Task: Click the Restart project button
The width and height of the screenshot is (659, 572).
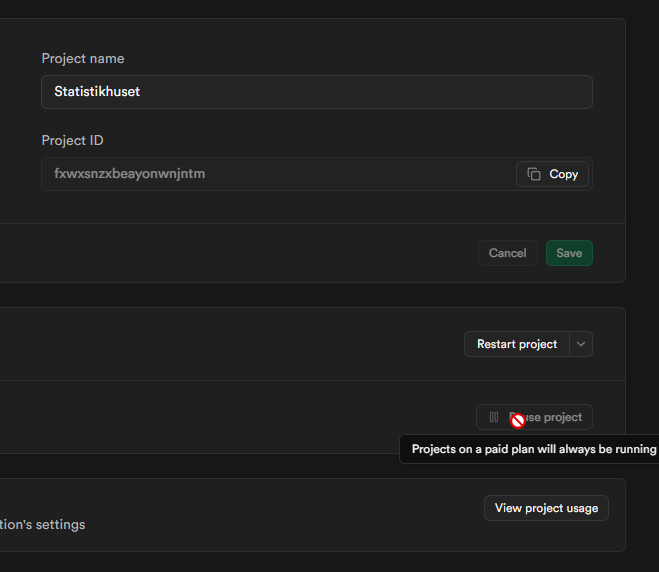Action: click(x=516, y=344)
